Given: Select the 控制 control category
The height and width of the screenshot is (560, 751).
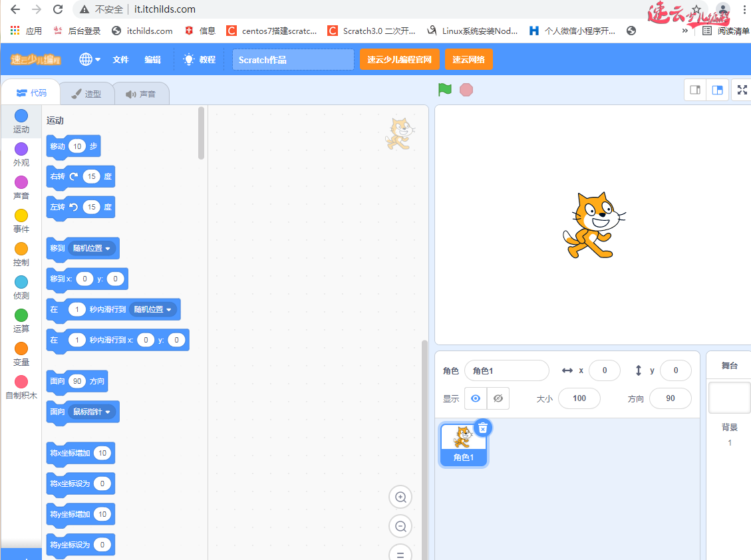Looking at the screenshot, I should (21, 254).
